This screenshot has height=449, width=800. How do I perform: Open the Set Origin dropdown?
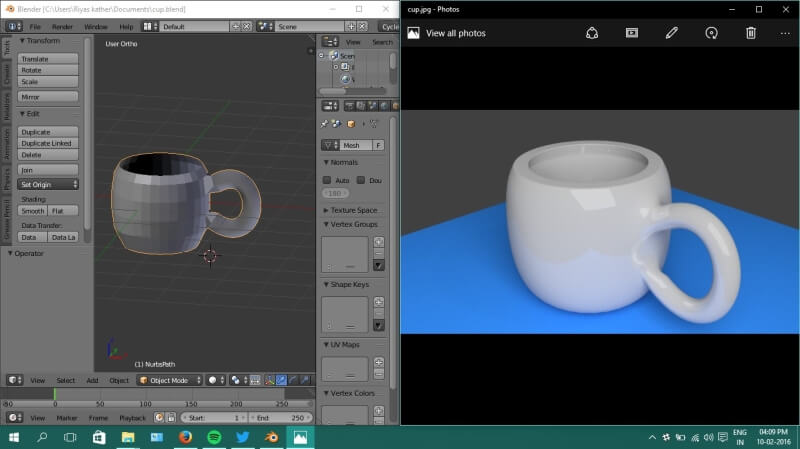coord(49,184)
